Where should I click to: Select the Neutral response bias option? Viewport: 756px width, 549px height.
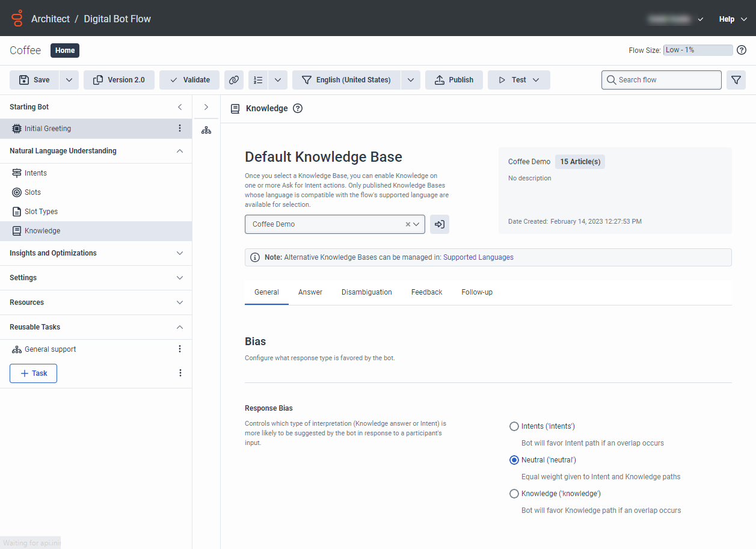[514, 460]
